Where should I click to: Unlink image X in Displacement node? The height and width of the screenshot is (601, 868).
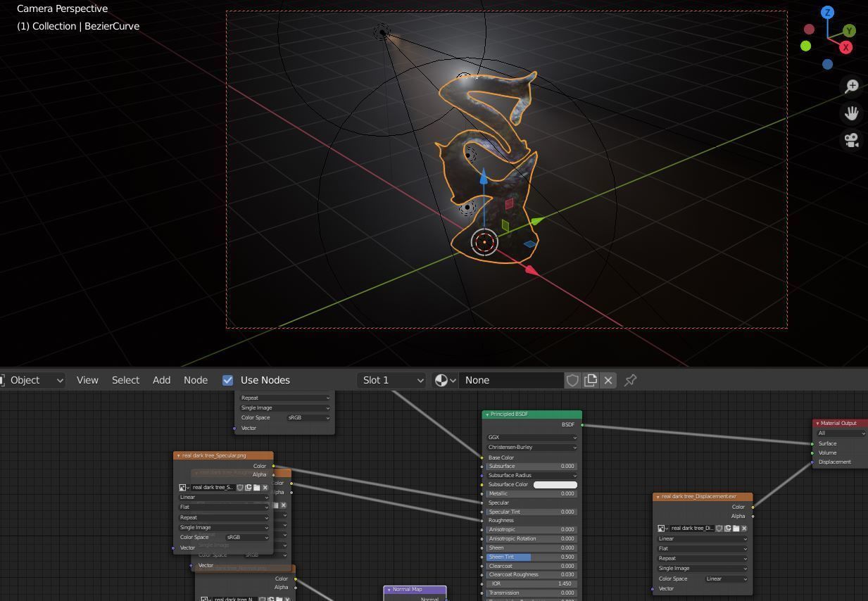coord(744,528)
